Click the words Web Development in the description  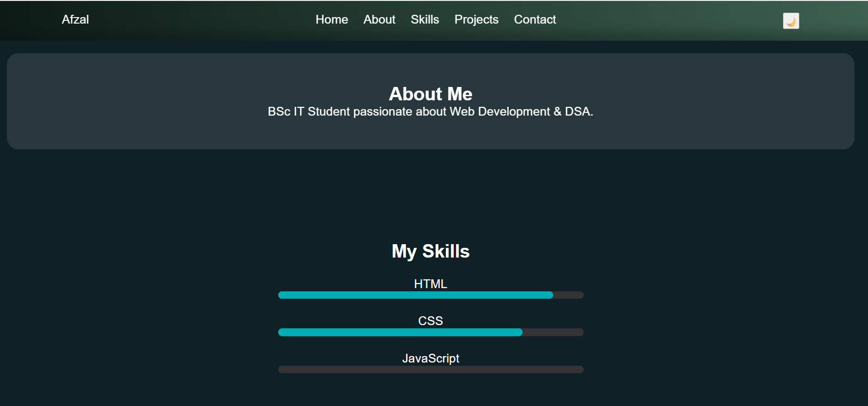coord(500,111)
